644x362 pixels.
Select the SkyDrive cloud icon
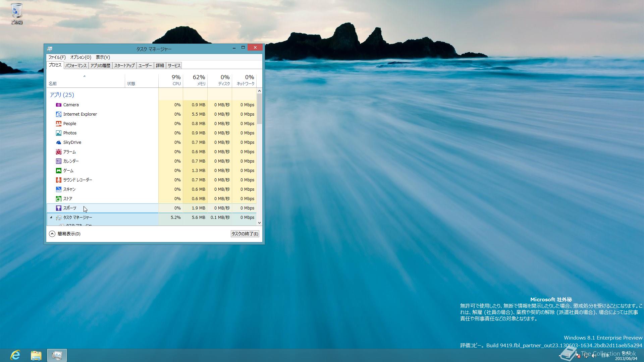[59, 142]
